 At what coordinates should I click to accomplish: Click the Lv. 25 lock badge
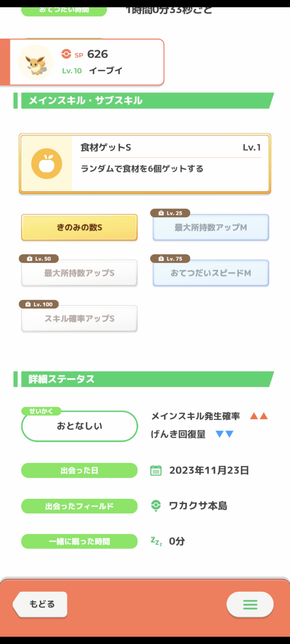[170, 213]
